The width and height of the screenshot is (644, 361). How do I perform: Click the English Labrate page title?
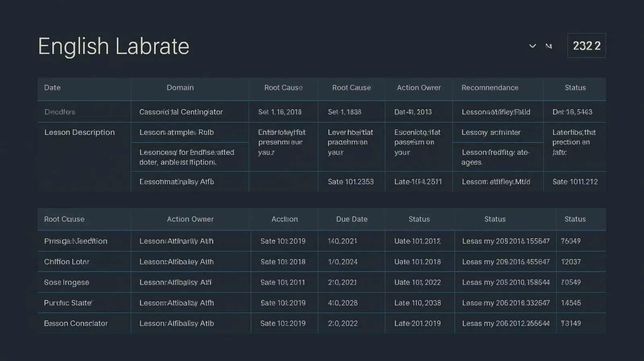[x=114, y=46]
